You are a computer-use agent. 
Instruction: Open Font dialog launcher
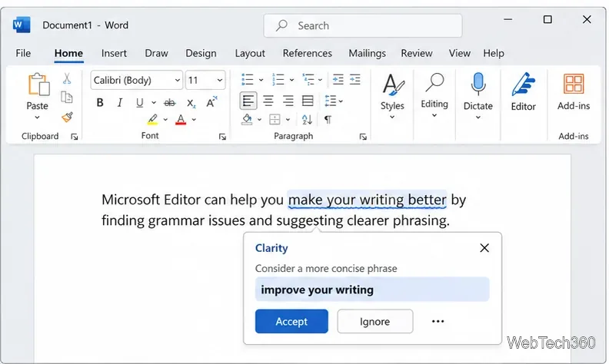tap(222, 137)
